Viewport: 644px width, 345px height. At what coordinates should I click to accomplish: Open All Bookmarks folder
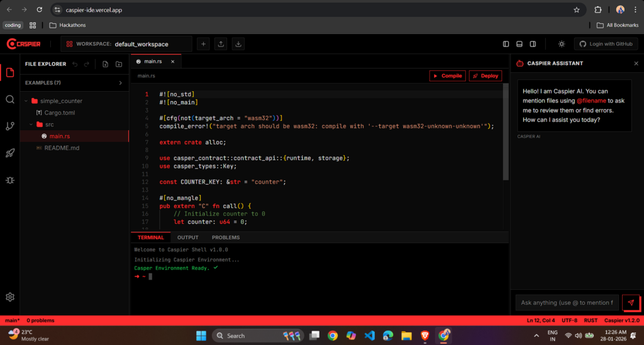tap(618, 25)
